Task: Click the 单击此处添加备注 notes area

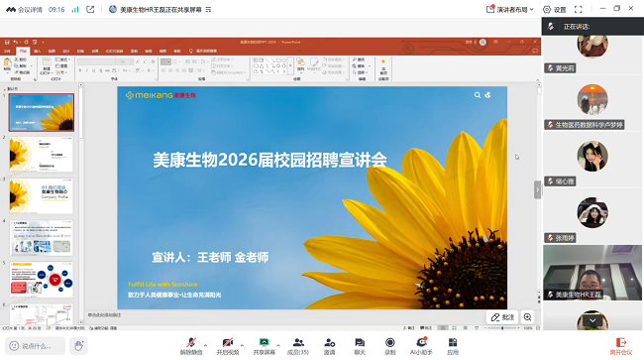Action: [x=104, y=314]
